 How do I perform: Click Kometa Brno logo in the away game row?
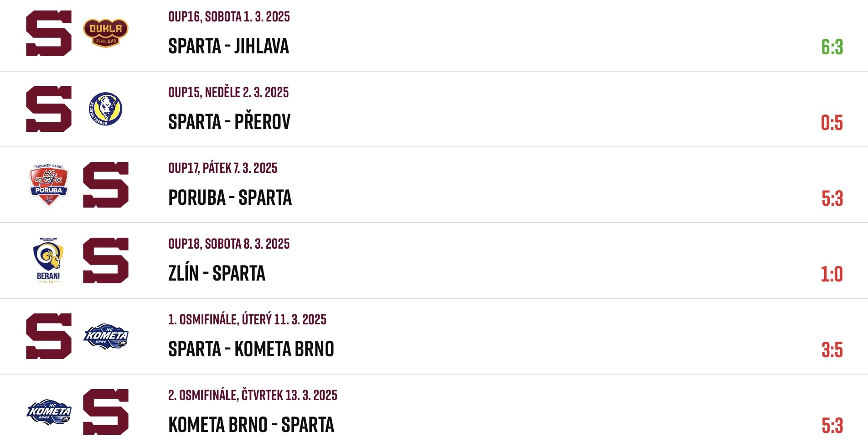coord(49,412)
